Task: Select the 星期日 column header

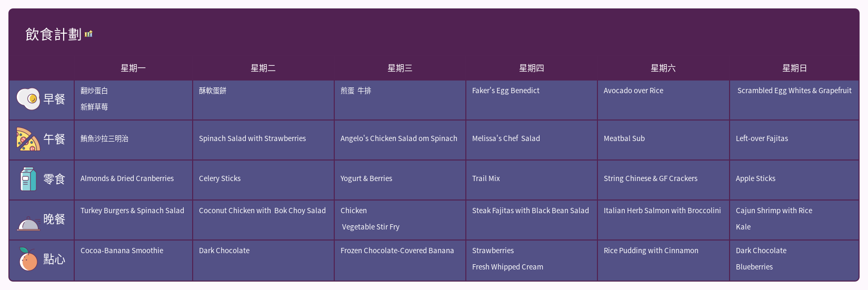Action: pyautogui.click(x=794, y=68)
